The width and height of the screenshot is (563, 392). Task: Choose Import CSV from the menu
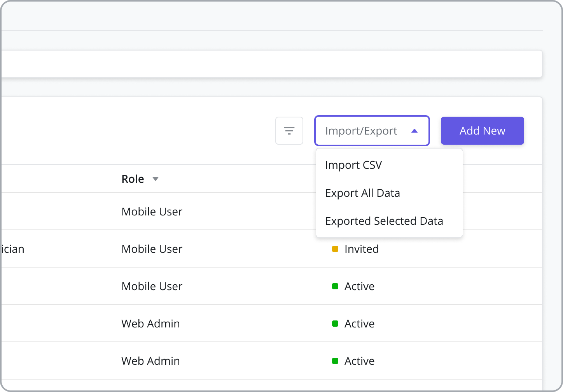coord(389,165)
